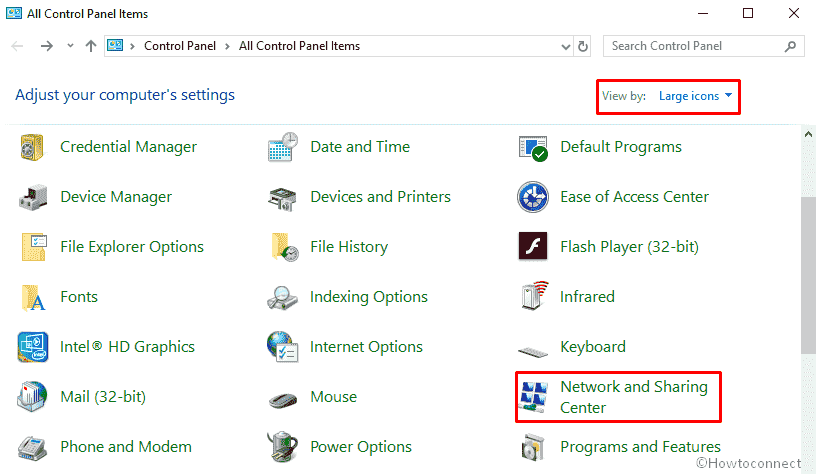Open the recent locations dropdown arrow
This screenshot has width=816, height=474.
70,46
